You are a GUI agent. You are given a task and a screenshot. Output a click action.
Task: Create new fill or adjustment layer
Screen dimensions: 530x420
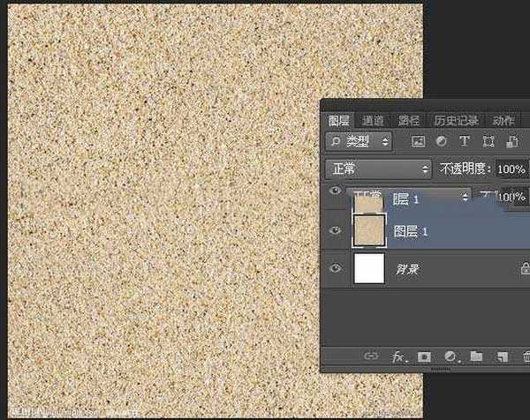click(450, 356)
